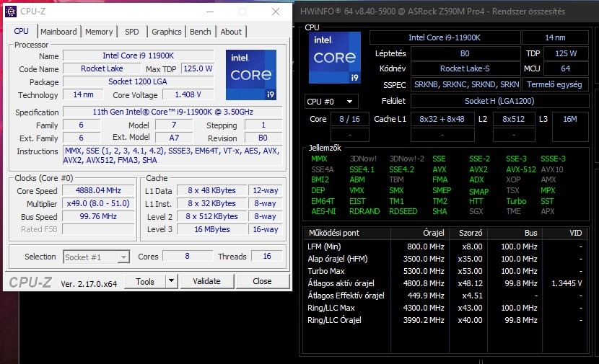Click the Specification field in CPU-Z
The image size is (599, 364).
coord(172,112)
